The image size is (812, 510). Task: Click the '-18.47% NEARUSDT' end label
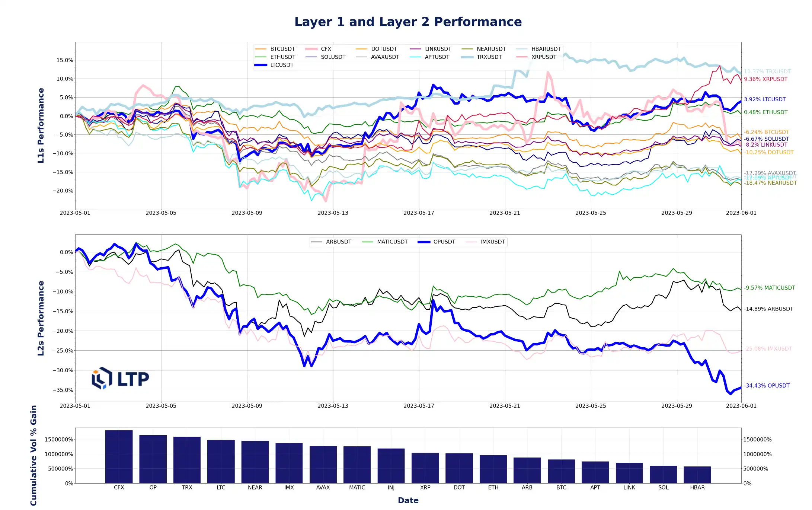[x=770, y=183]
